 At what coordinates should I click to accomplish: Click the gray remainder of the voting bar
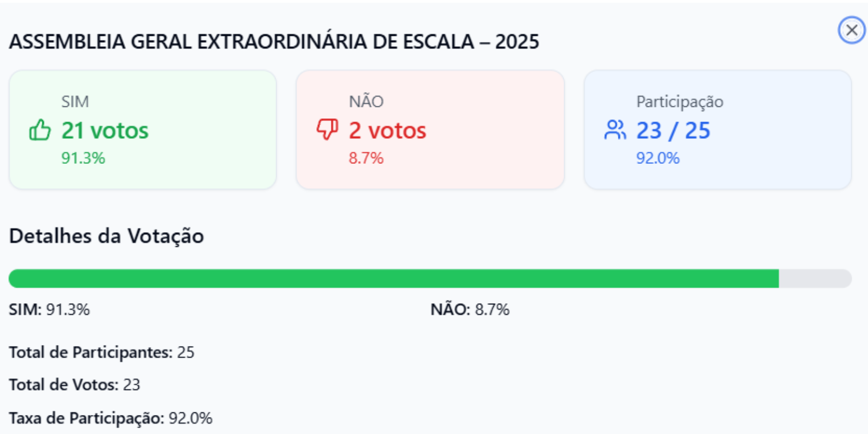[815, 278]
